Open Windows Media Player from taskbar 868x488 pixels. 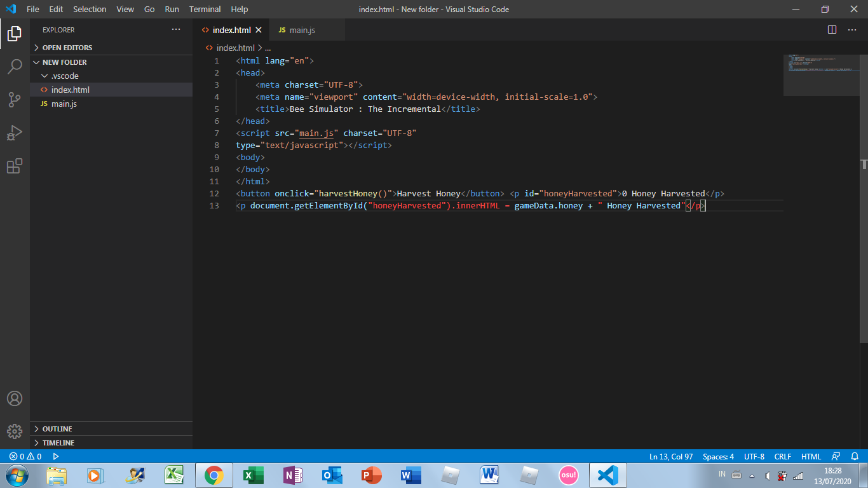coord(95,475)
